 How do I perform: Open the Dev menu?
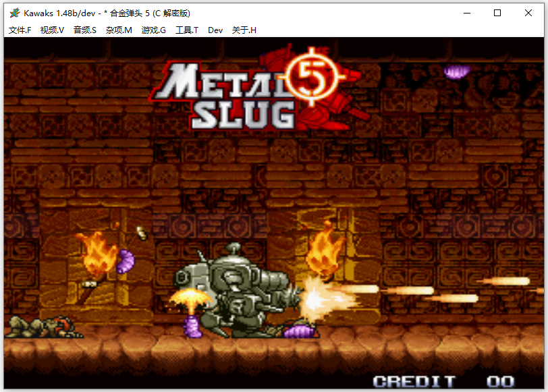click(215, 30)
